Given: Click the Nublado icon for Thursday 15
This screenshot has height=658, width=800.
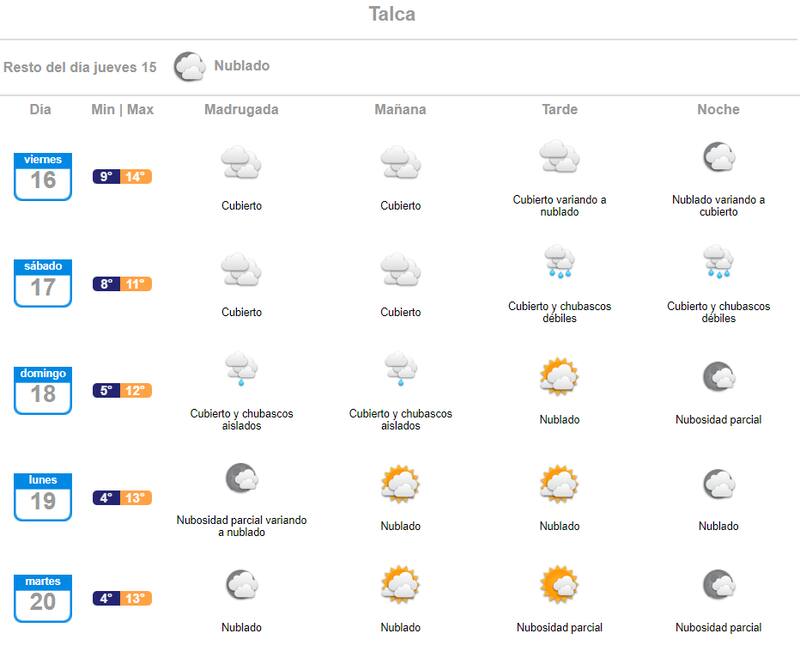Looking at the screenshot, I should coord(190,67).
